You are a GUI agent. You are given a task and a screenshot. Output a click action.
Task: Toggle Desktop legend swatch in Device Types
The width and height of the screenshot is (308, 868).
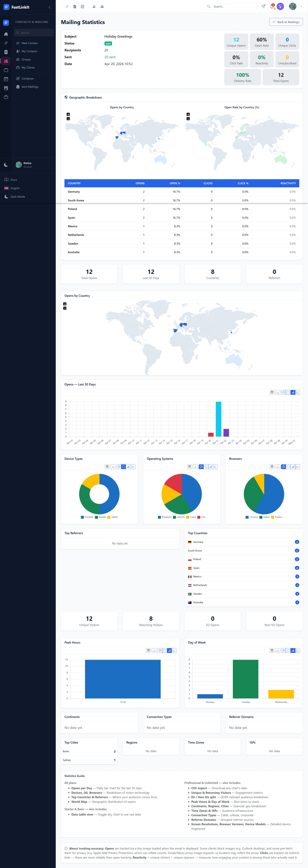tap(83, 517)
